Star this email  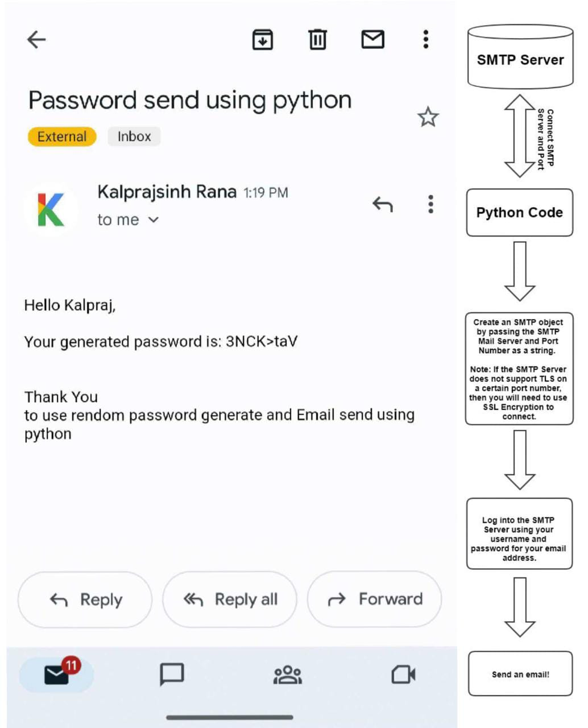coord(428,117)
